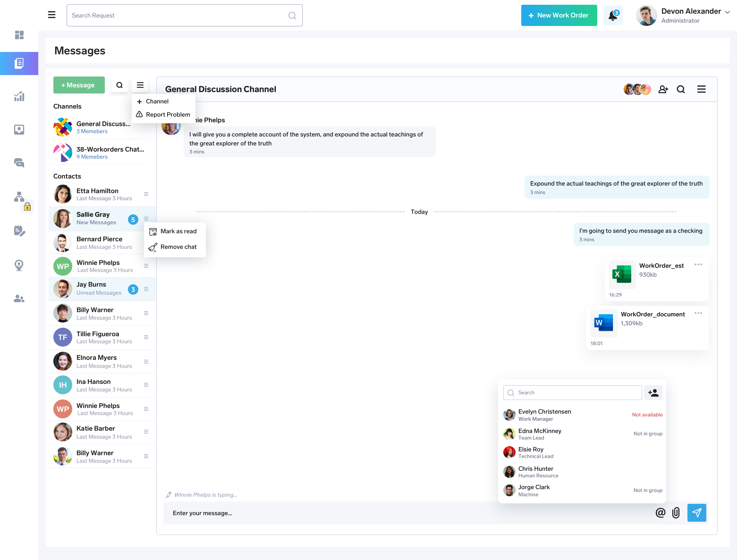Click the @ mention icon

pyautogui.click(x=660, y=513)
